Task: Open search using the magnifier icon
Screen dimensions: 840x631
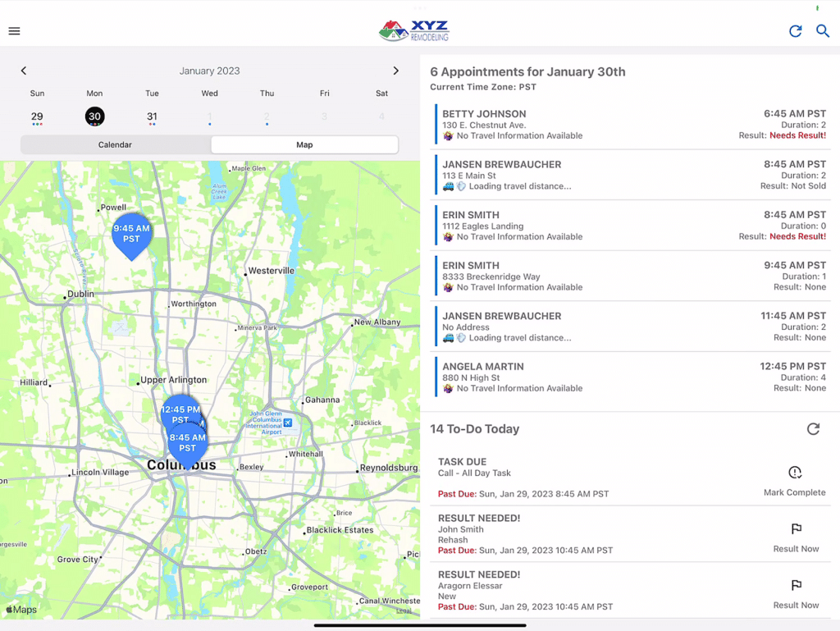Action: (823, 31)
